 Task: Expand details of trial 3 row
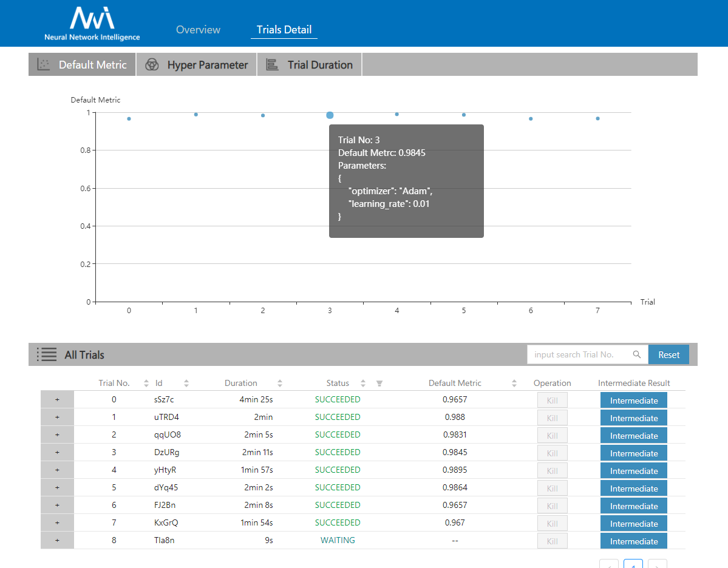pyautogui.click(x=57, y=453)
